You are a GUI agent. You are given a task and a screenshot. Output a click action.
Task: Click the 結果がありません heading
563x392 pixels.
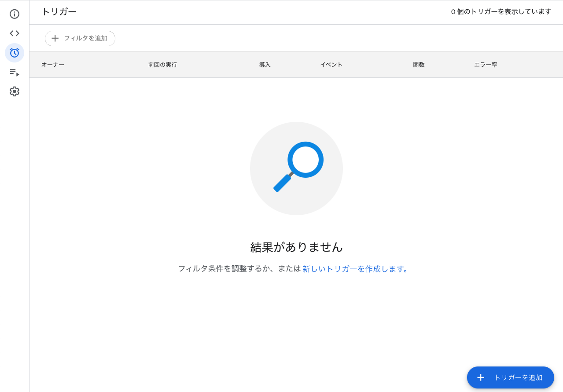click(296, 247)
